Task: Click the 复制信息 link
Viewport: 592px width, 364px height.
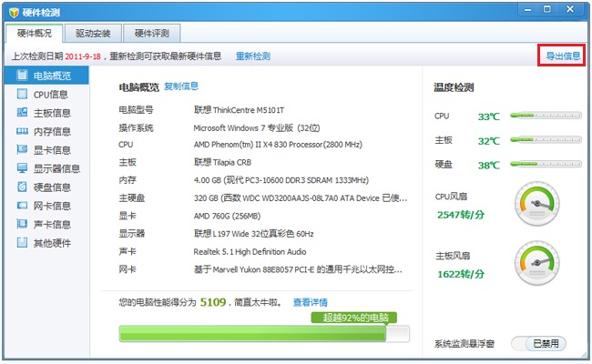Action: pos(181,86)
